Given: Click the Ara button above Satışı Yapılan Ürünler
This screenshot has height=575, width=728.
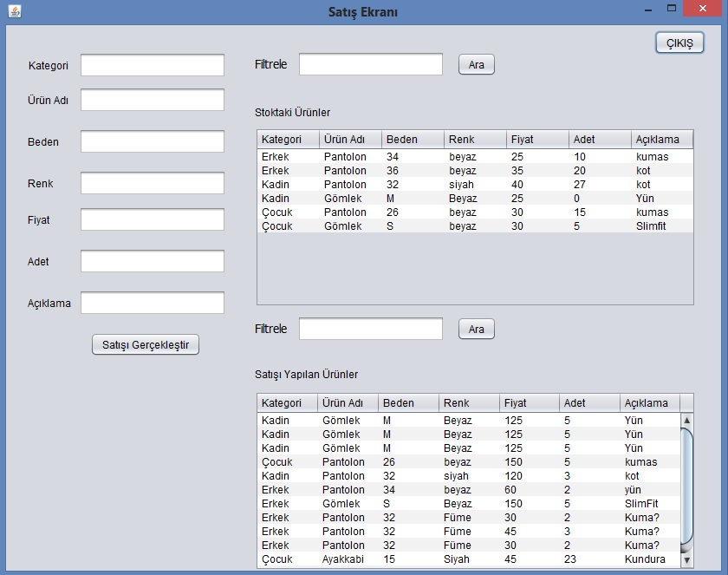Looking at the screenshot, I should [x=476, y=330].
